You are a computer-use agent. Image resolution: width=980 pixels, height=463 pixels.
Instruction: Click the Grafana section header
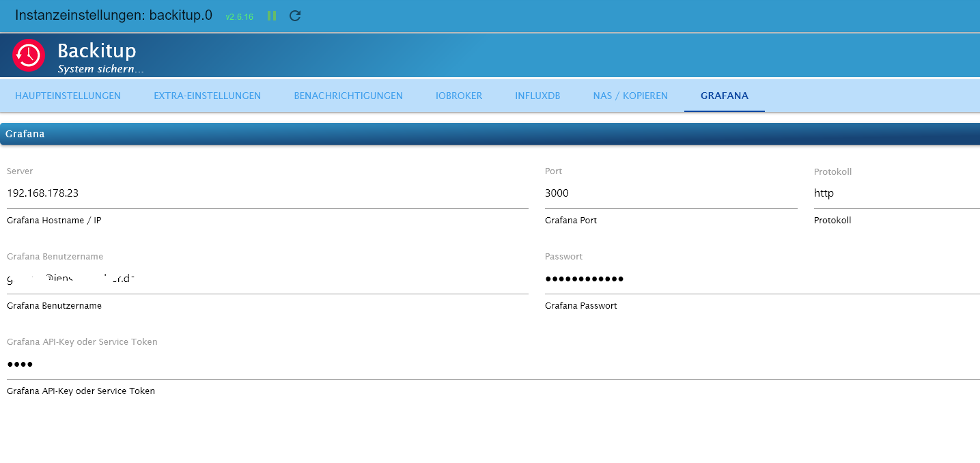coord(490,134)
